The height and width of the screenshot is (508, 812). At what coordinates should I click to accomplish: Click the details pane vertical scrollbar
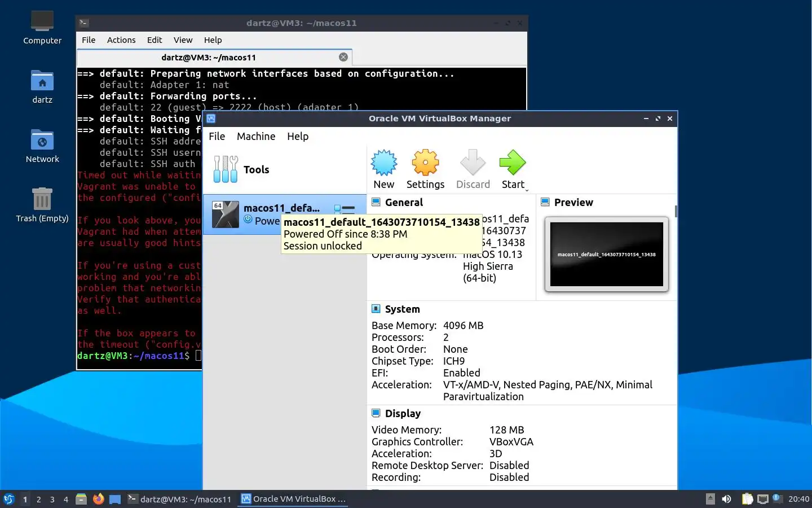point(676,211)
